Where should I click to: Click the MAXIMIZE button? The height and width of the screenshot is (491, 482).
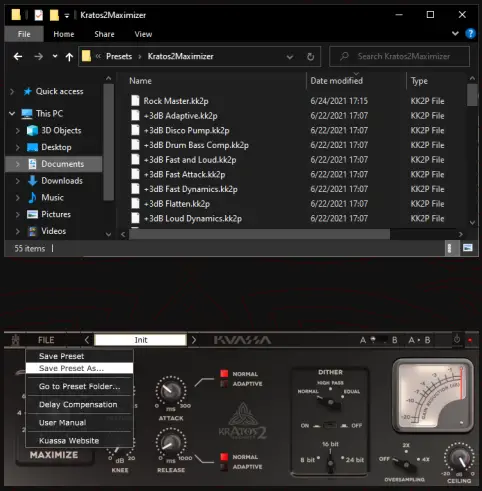pos(54,455)
